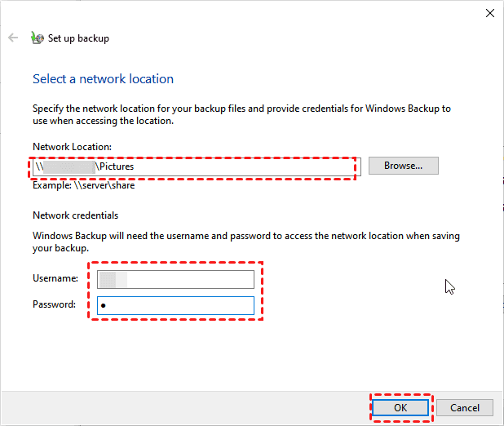Close the Set up backup dialog

(x=489, y=13)
